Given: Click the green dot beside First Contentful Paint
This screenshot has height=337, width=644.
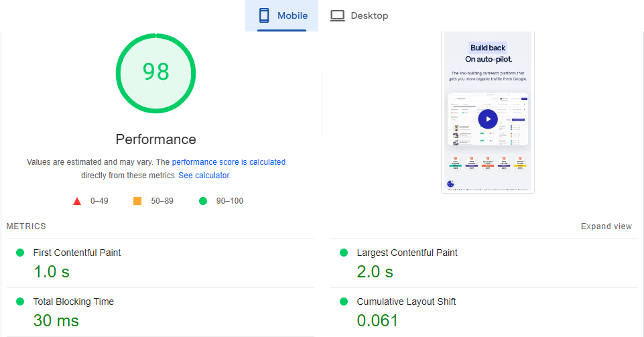Looking at the screenshot, I should pos(19,253).
